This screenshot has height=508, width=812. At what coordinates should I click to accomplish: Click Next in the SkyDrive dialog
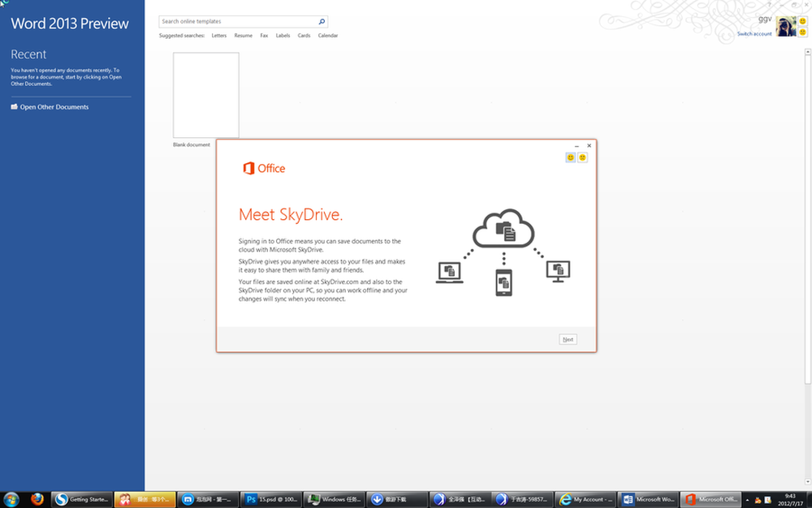pos(568,339)
